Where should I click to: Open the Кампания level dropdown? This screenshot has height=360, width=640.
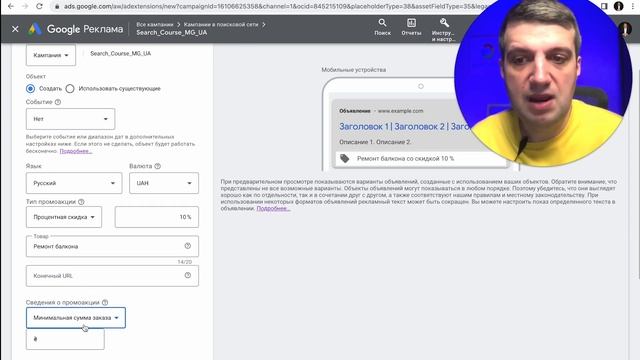pos(51,55)
